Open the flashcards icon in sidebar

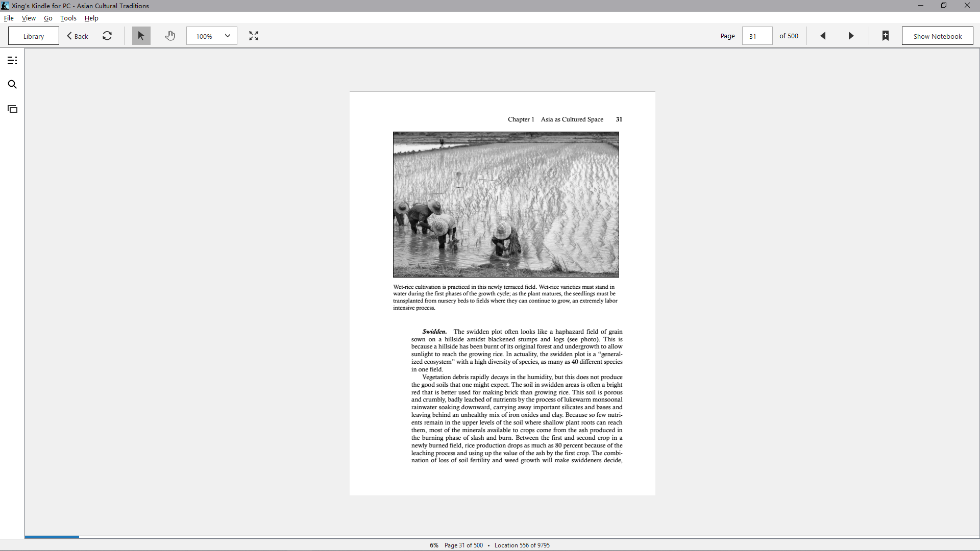(12, 109)
